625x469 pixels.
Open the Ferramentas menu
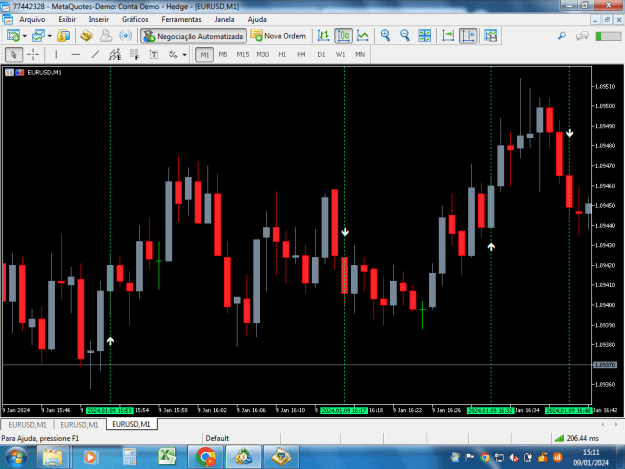[181, 20]
